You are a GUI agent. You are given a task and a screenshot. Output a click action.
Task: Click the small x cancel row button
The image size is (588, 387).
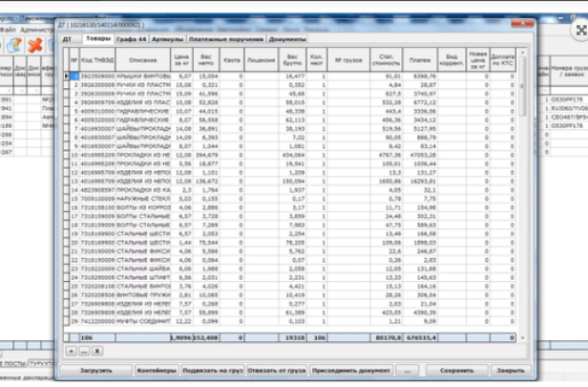(95, 352)
